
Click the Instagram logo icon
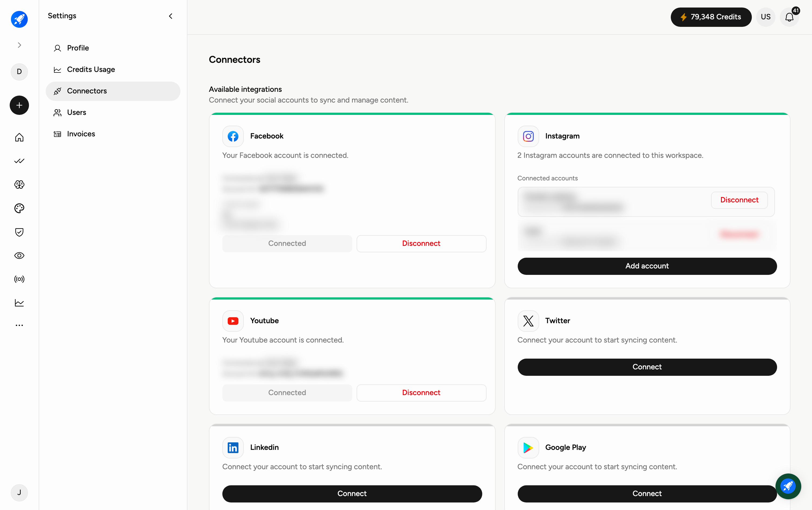[x=528, y=136]
